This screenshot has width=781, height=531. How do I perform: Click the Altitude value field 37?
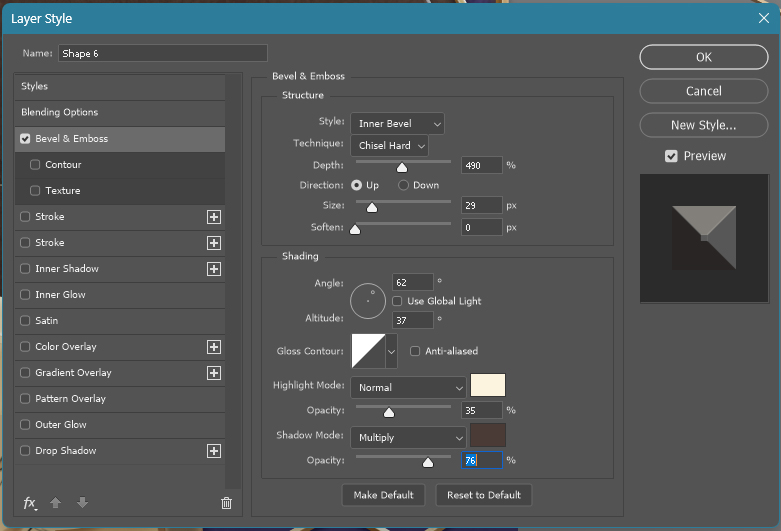413,320
